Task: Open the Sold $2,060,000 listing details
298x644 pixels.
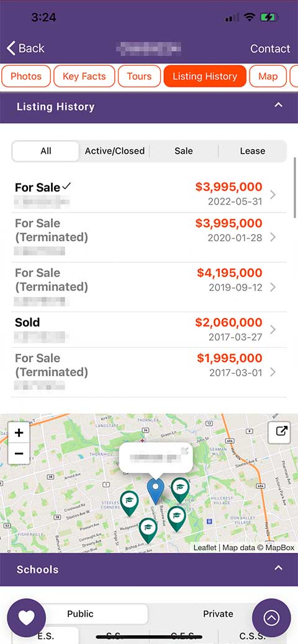Action: (x=149, y=330)
